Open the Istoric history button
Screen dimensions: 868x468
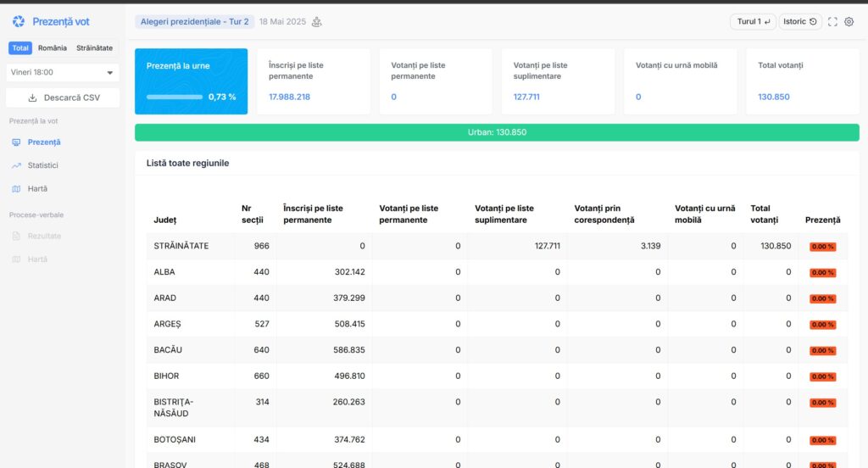click(x=800, y=22)
